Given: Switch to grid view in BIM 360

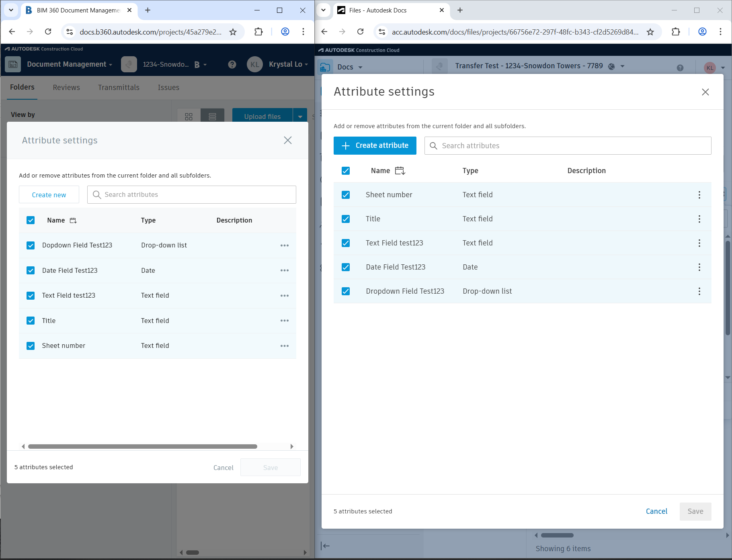Looking at the screenshot, I should (x=189, y=116).
